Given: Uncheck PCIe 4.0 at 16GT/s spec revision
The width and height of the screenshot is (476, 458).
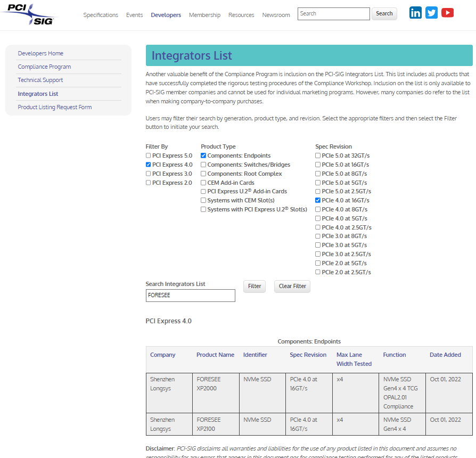Looking at the screenshot, I should (317, 200).
